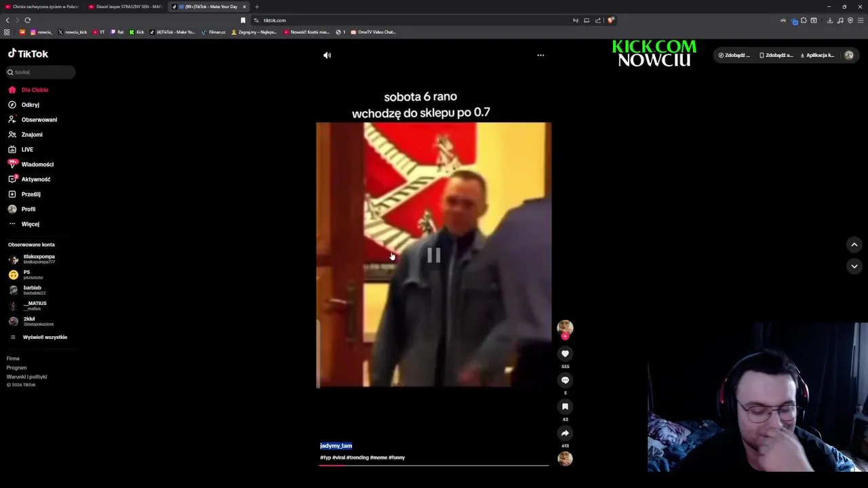Click the TikTok logo in sidebar
Image resolution: width=868 pixels, height=488 pixels.
28,54
